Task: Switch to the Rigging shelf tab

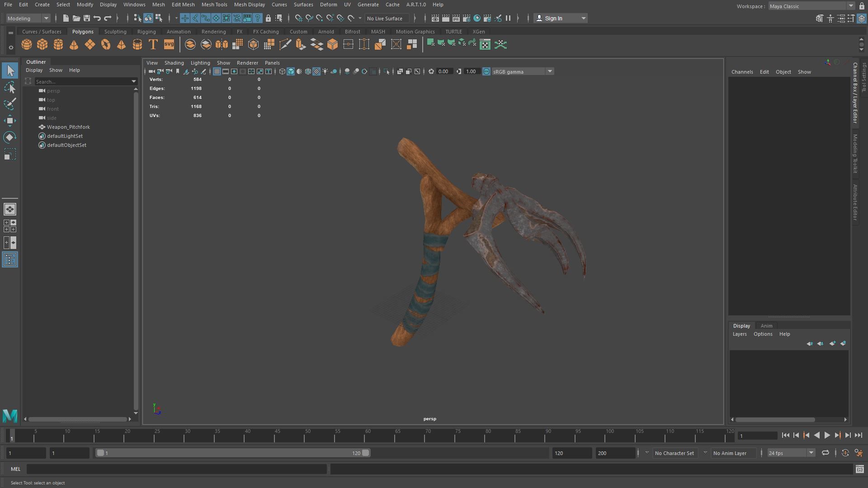Action: [x=146, y=32]
